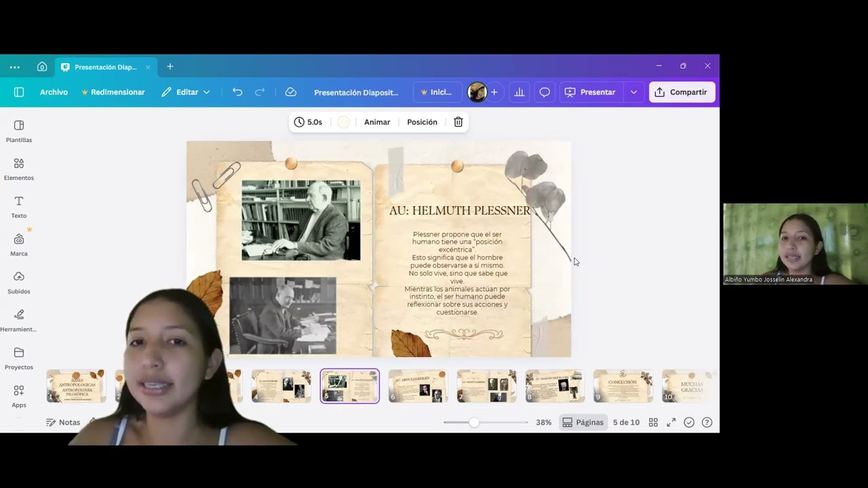The height and width of the screenshot is (488, 868).
Task: Click the AU: HELMUTH PLESSNER heading text
Action: tap(460, 211)
